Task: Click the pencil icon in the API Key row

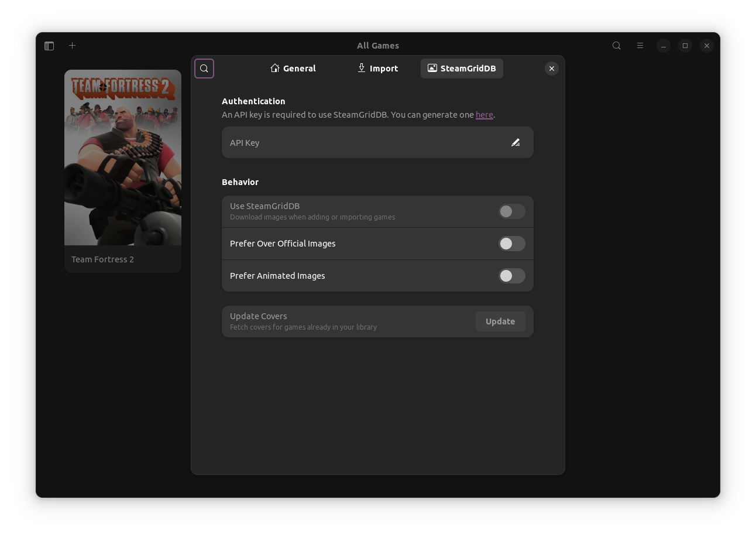Action: [x=516, y=142]
